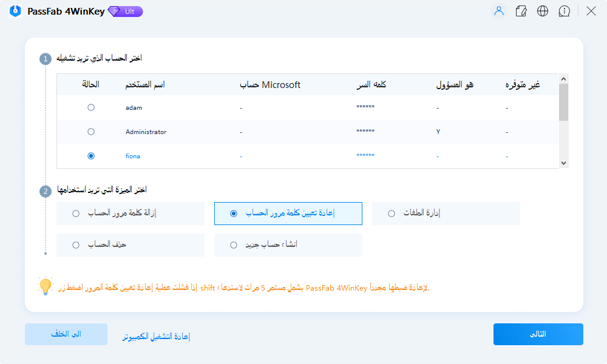Select the adam account radio button

click(x=91, y=107)
